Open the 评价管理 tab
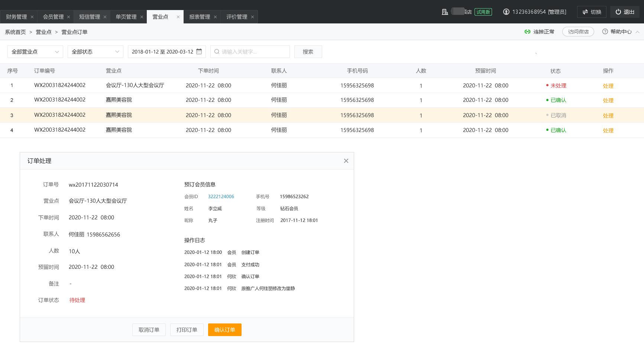The width and height of the screenshot is (644, 345). tap(236, 17)
